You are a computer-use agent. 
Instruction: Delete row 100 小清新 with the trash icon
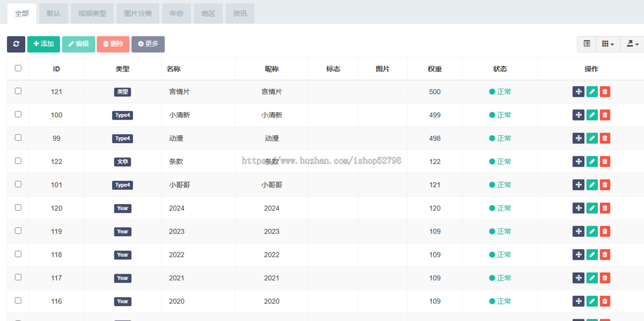pyautogui.click(x=605, y=115)
